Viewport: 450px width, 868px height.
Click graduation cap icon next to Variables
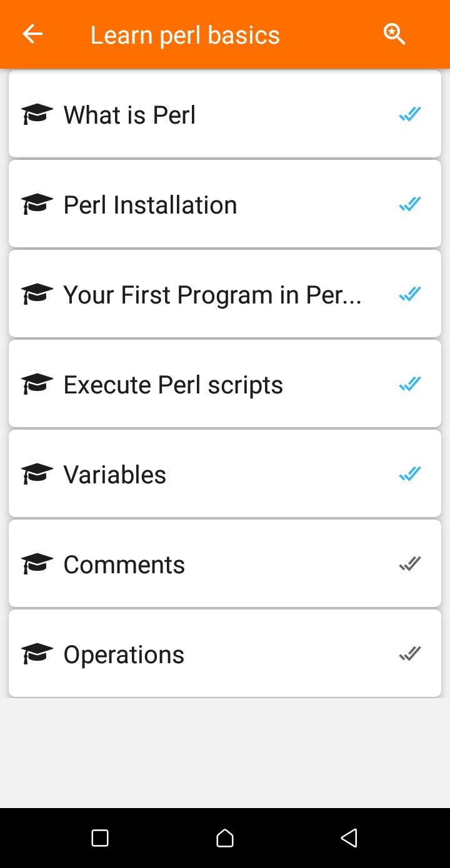(x=37, y=474)
